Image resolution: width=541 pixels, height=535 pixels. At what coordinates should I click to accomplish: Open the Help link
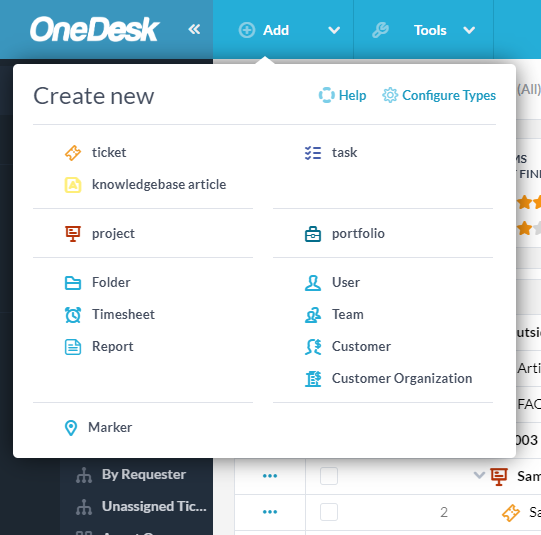click(352, 95)
